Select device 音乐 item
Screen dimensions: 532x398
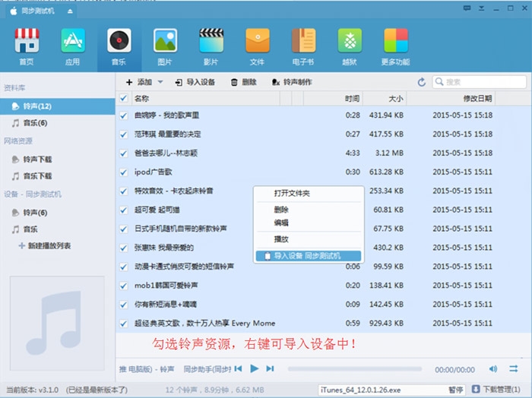[58, 229]
